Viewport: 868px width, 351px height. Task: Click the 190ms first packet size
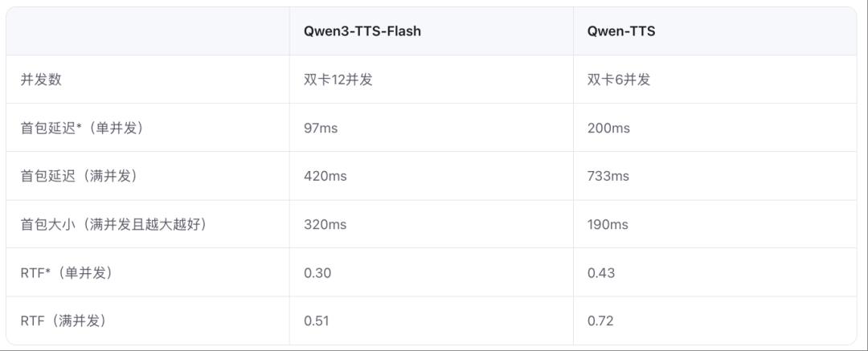[608, 224]
